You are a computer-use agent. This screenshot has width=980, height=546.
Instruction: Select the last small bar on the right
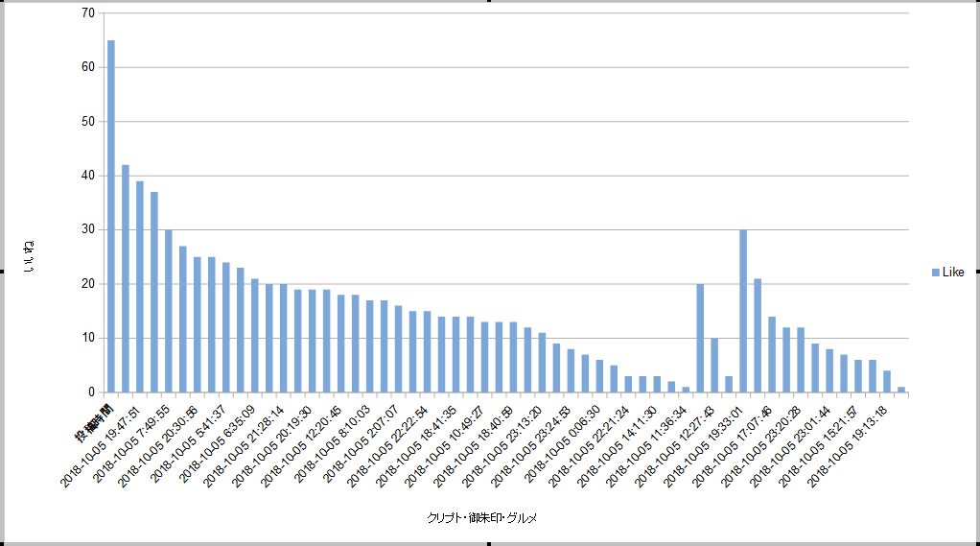(901, 390)
